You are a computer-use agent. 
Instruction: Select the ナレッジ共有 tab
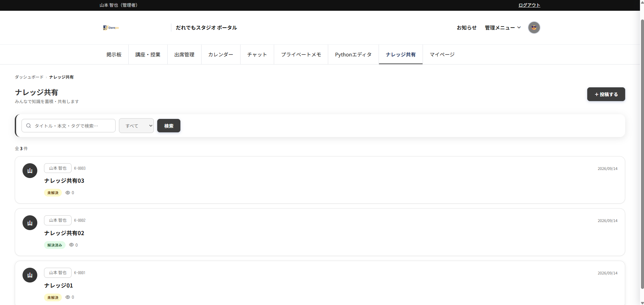pos(401,54)
